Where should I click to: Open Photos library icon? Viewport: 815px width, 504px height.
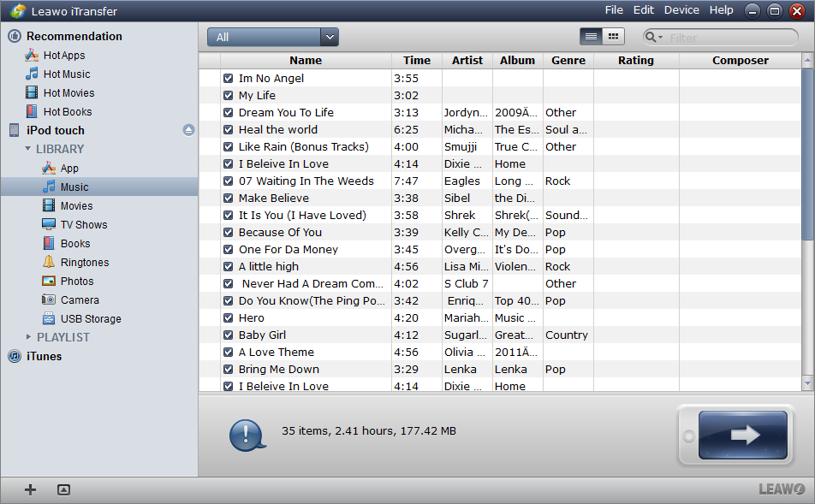click(x=49, y=281)
